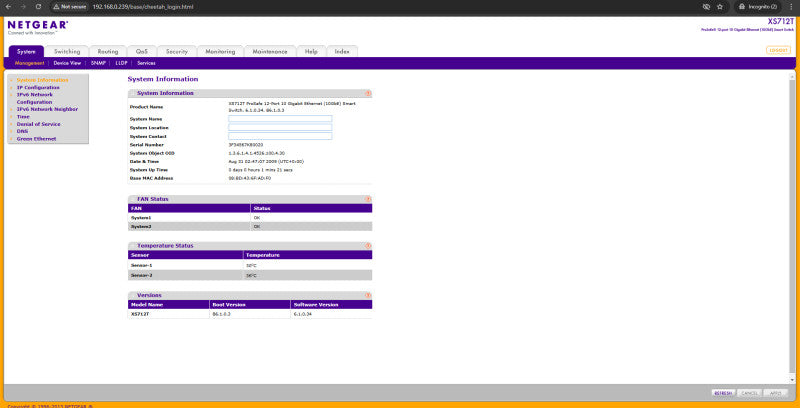This screenshot has width=800, height=408.
Task: Open the QoS tab
Action: [141, 52]
